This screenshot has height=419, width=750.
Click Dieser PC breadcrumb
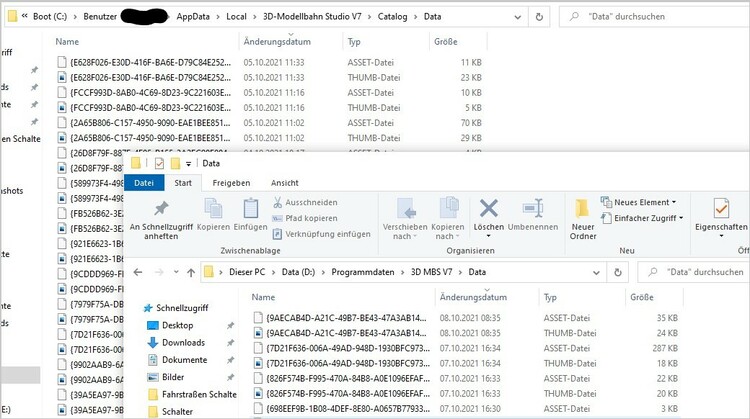click(x=247, y=272)
